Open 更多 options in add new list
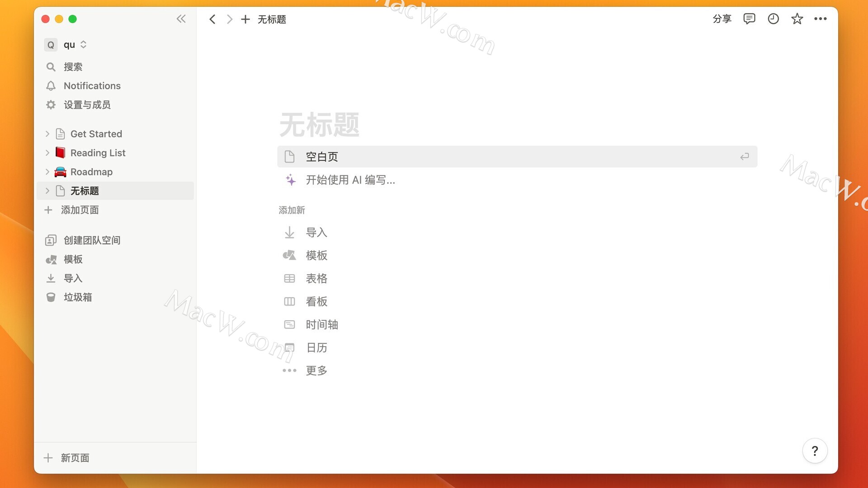Viewport: 868px width, 488px height. 316,371
